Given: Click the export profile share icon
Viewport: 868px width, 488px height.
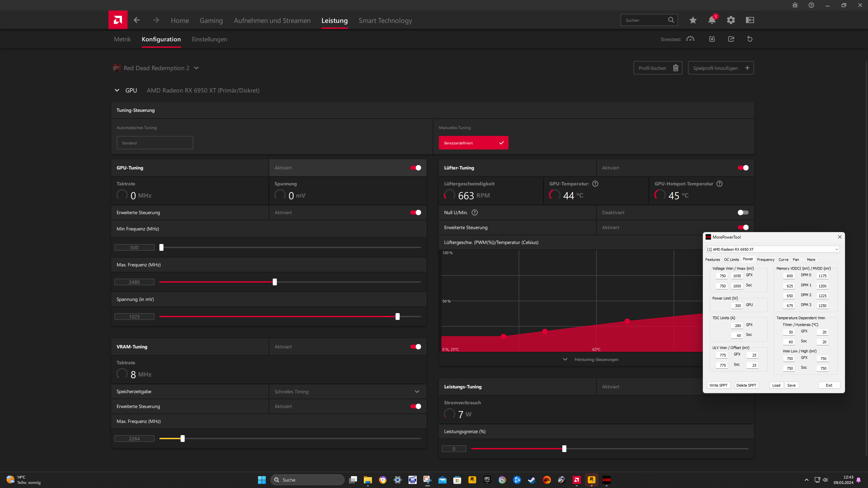Looking at the screenshot, I should 731,39.
